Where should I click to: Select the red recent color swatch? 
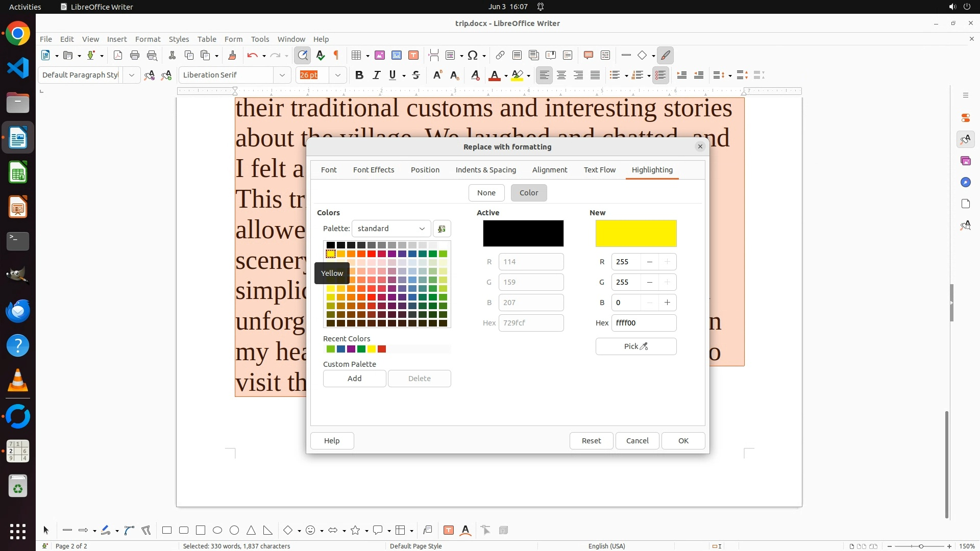coord(382,349)
